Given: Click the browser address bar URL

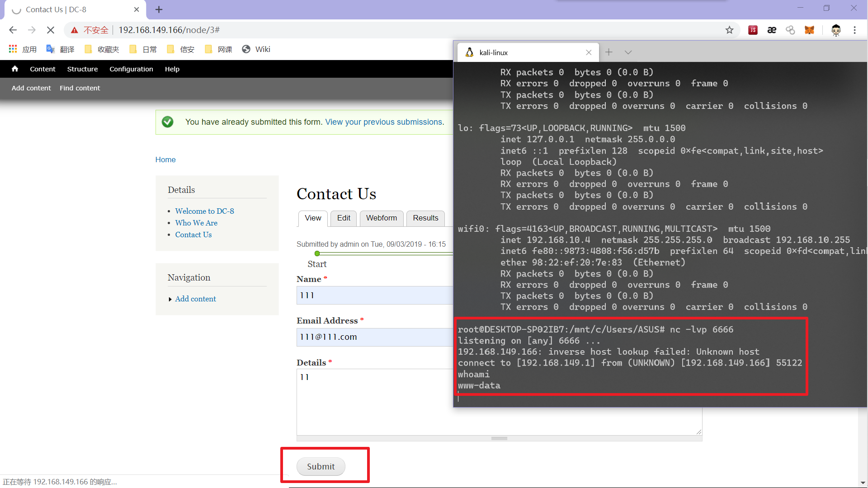Looking at the screenshot, I should click(169, 30).
